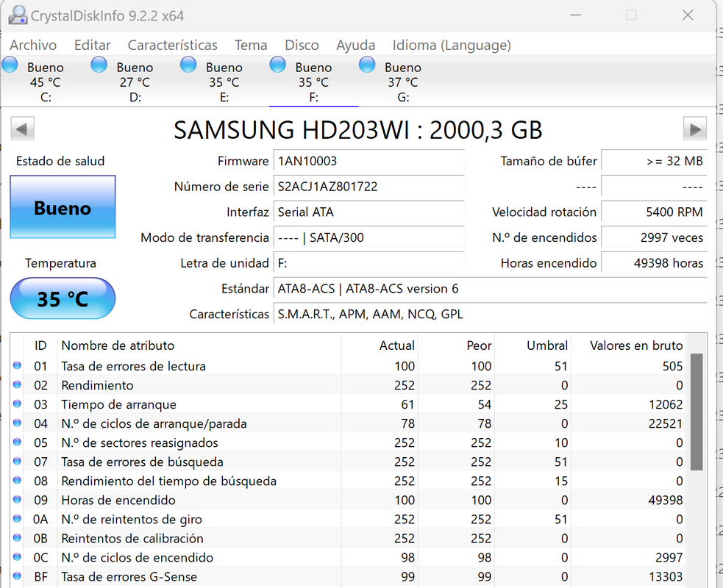723x588 pixels.
Task: Click status dot of attribute 01
Action: click(x=17, y=365)
